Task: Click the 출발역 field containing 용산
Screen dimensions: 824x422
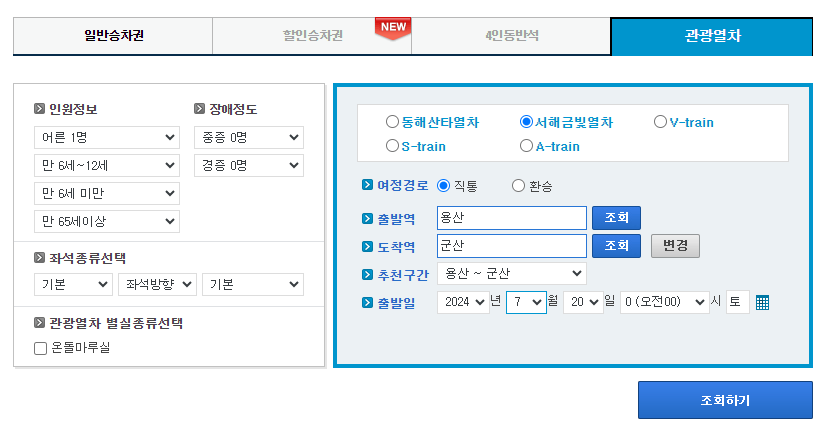Action: 512,218
